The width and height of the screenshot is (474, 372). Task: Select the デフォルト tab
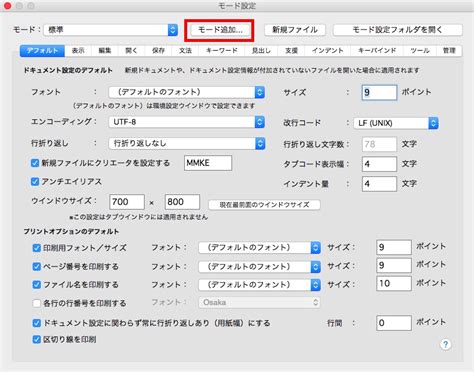click(42, 51)
